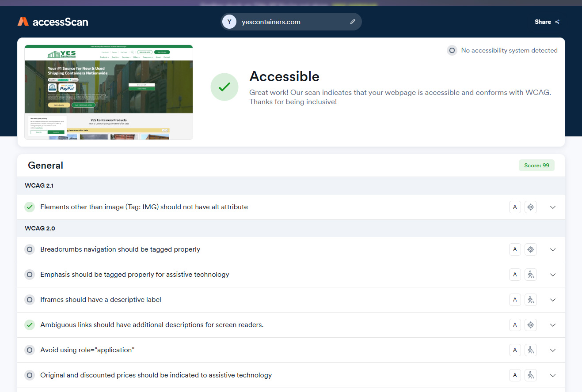
Task: Open the yescontainers.com website preview thumbnail
Action: (x=109, y=92)
